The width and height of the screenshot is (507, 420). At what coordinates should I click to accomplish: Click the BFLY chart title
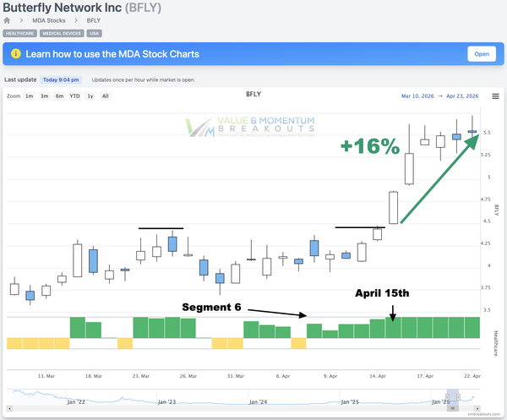tap(253, 94)
